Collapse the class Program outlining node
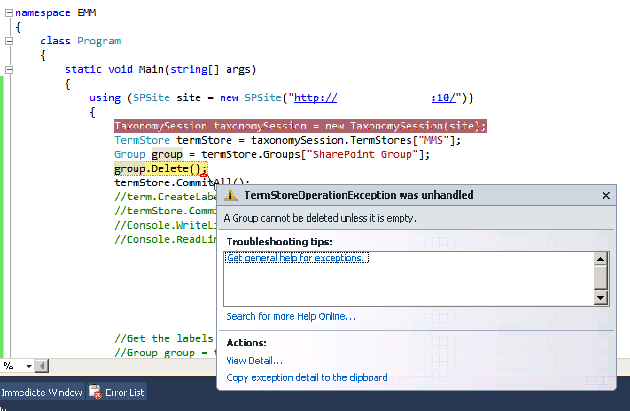 click(9, 41)
